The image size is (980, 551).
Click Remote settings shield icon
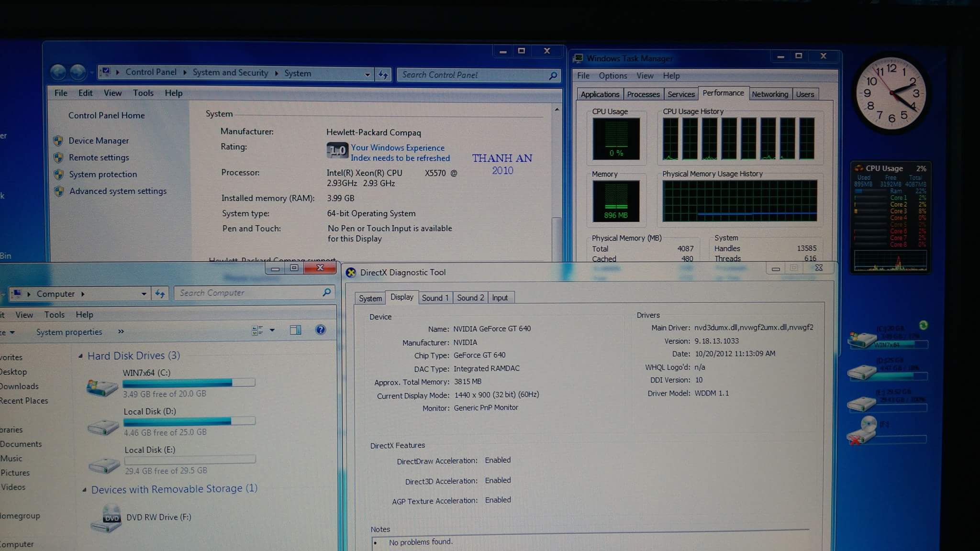pos(58,157)
